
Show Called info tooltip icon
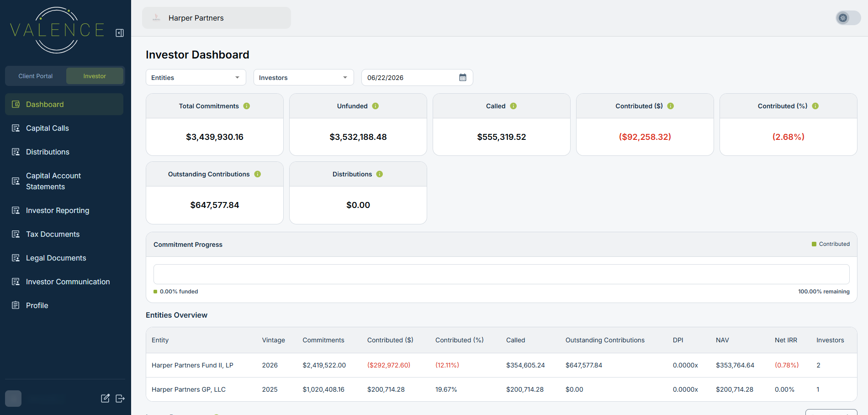click(x=513, y=106)
